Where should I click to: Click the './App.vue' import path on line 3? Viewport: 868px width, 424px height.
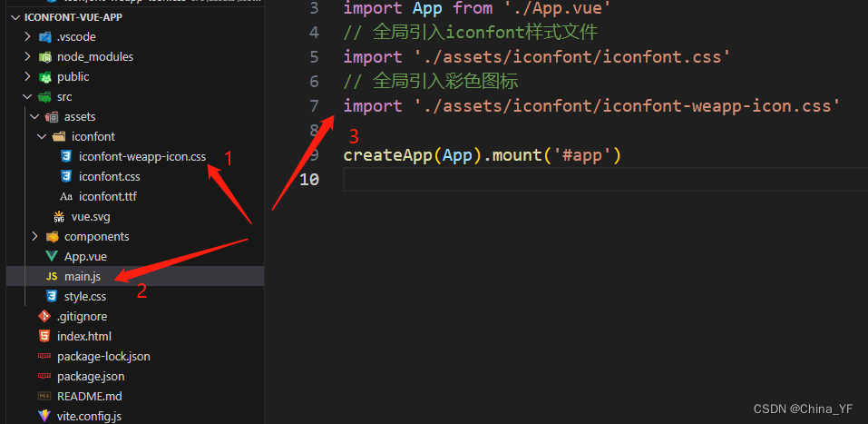point(558,8)
